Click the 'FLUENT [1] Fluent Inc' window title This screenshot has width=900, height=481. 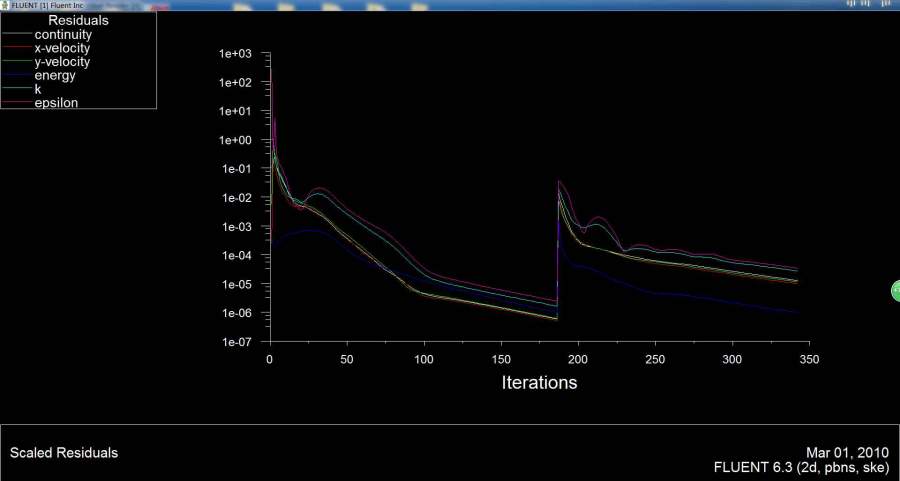coord(47,5)
